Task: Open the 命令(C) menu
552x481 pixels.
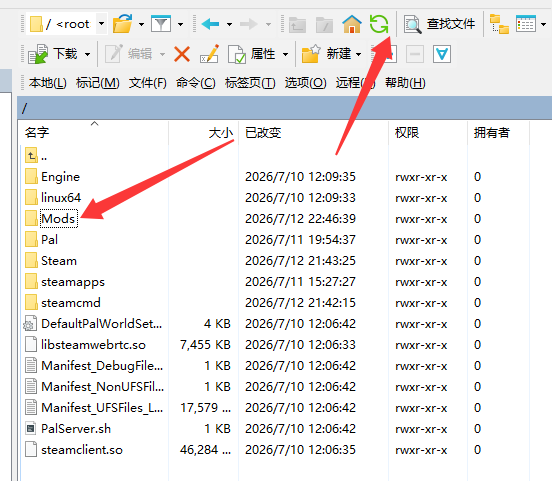Action: [x=195, y=83]
